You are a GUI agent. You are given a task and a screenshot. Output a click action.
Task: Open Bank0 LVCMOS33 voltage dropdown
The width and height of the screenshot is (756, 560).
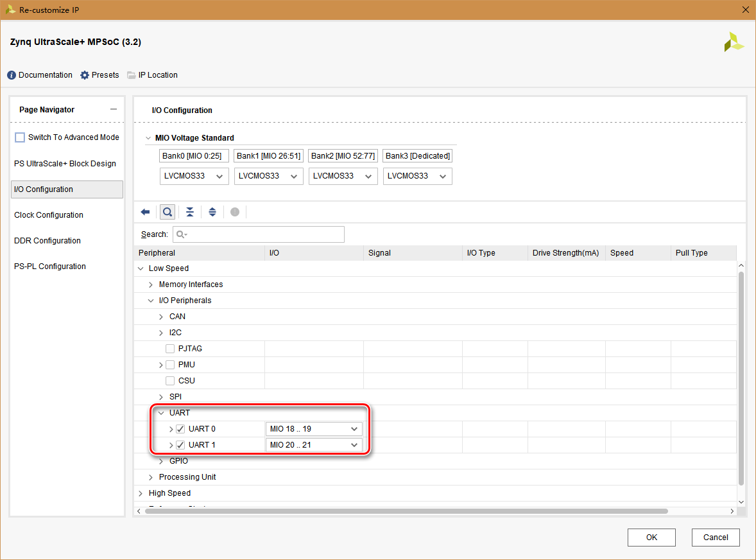pos(193,176)
